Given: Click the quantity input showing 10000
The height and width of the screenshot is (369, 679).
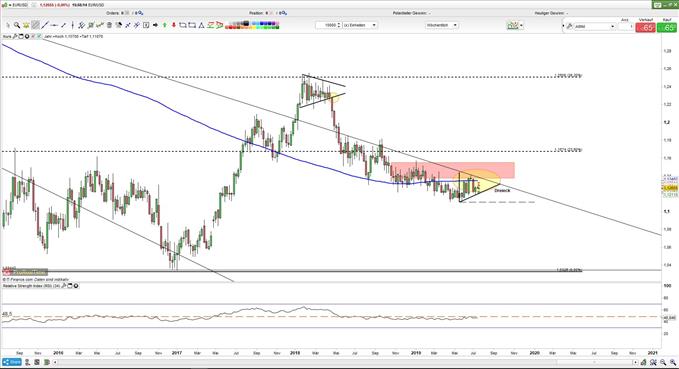Looking at the screenshot, I should tap(328, 26).
